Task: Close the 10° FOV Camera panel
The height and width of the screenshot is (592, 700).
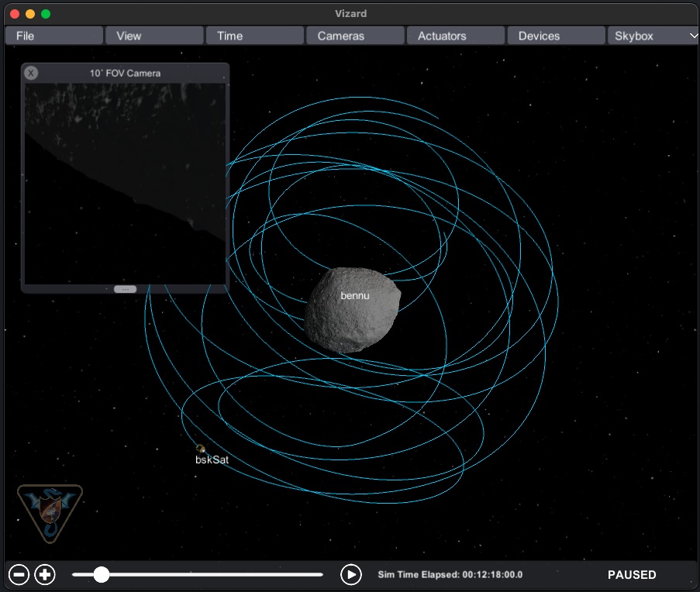Action: coord(31,73)
